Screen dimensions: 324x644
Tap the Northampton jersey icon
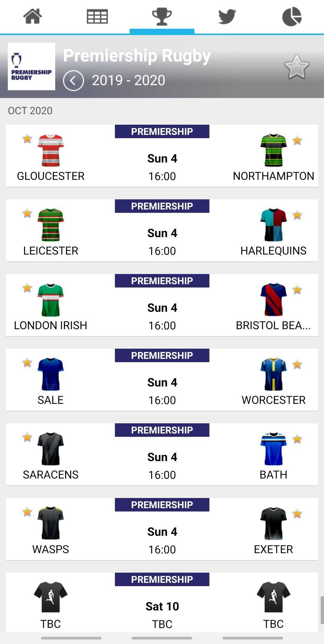click(x=273, y=150)
